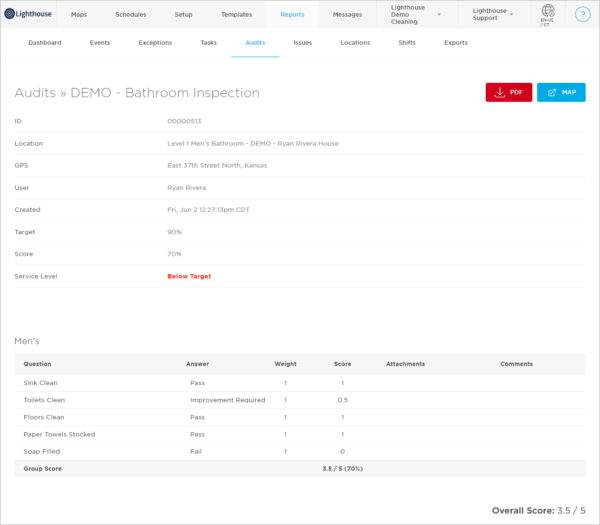Screen dimensions: 600x525
Task: Select the Audits tab
Action: pos(255,42)
